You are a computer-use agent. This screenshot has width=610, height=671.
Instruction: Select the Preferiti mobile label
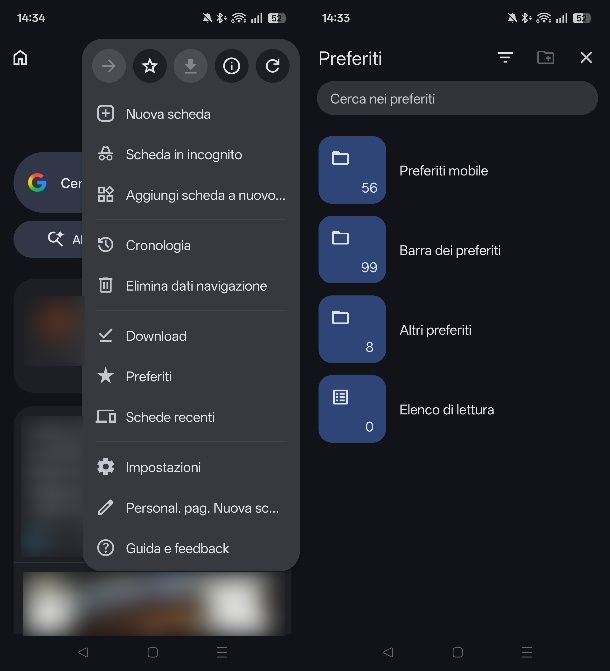click(x=443, y=171)
